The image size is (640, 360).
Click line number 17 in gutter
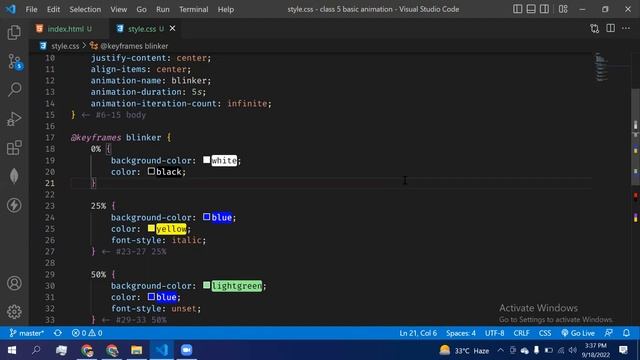click(50, 138)
